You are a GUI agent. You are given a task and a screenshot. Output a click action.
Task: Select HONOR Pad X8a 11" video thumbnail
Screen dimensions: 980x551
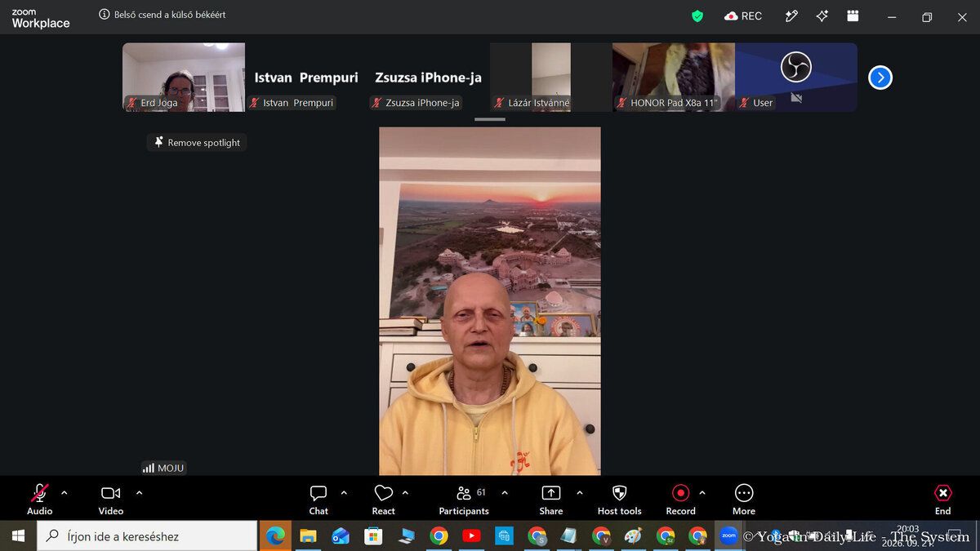674,77
